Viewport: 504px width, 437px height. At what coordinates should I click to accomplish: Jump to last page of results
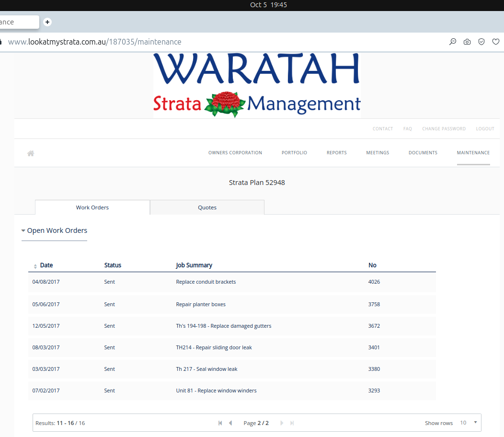coord(292,423)
